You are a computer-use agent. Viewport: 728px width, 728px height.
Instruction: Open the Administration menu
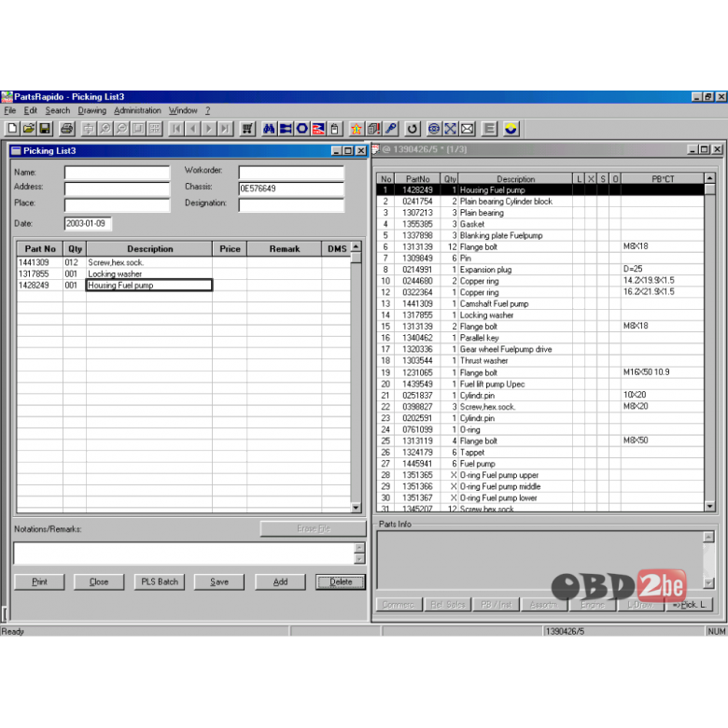(x=137, y=110)
